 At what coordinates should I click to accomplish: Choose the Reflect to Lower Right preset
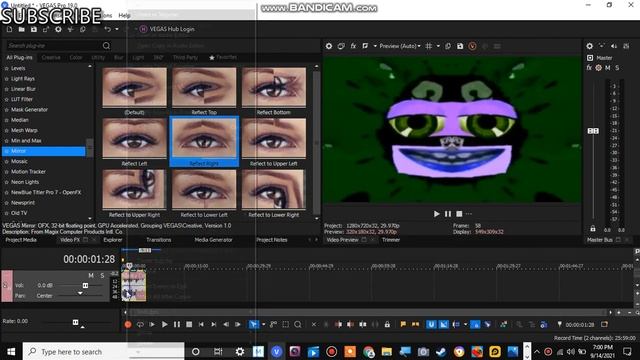274,190
